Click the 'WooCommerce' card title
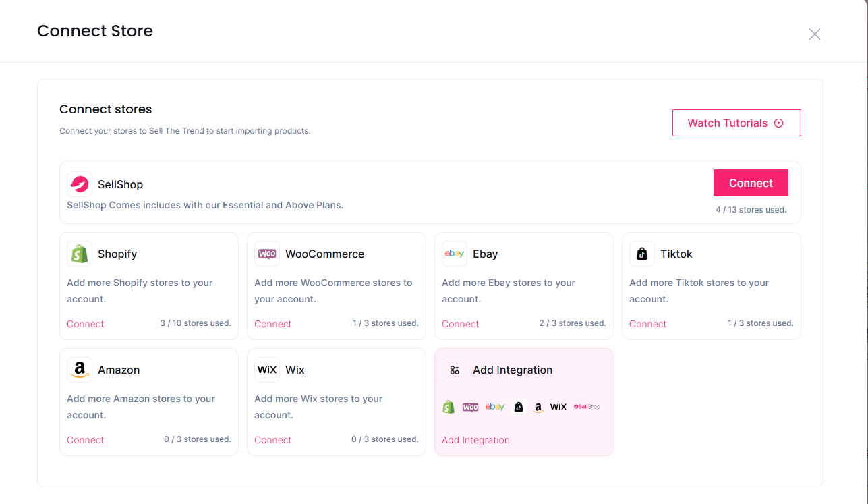Screen dimensions: 868x504 pos(325,254)
